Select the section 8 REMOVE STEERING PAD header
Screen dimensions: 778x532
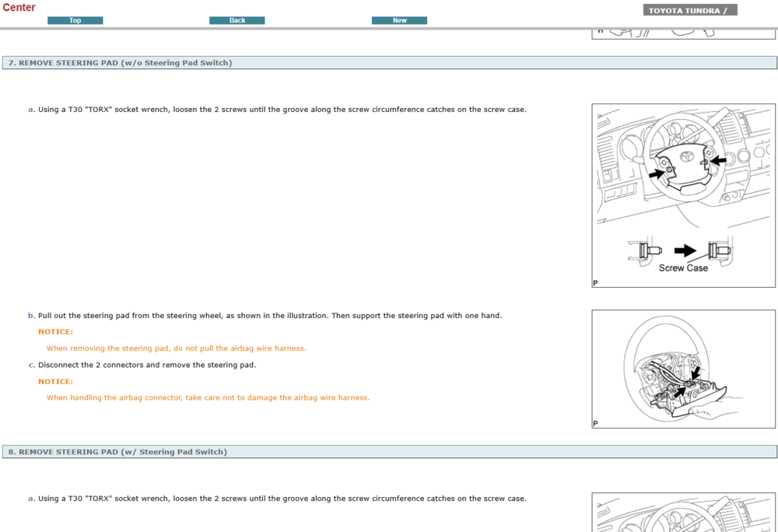(390, 452)
